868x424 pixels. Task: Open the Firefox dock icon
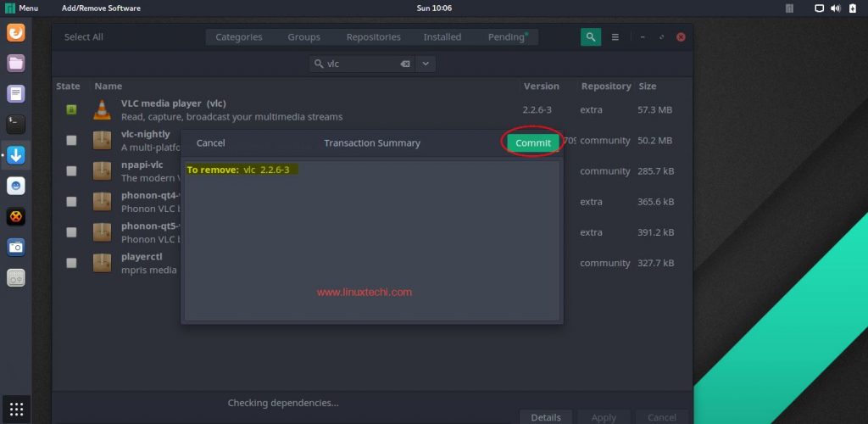(15, 33)
